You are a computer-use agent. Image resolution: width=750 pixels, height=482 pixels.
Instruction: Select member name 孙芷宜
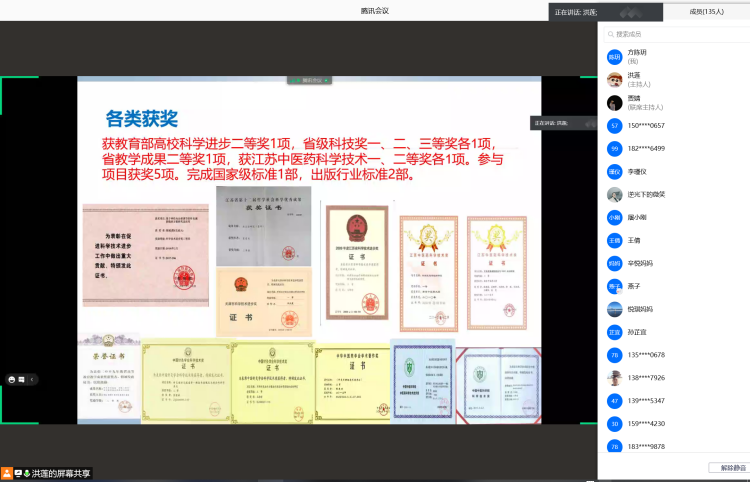(637, 332)
